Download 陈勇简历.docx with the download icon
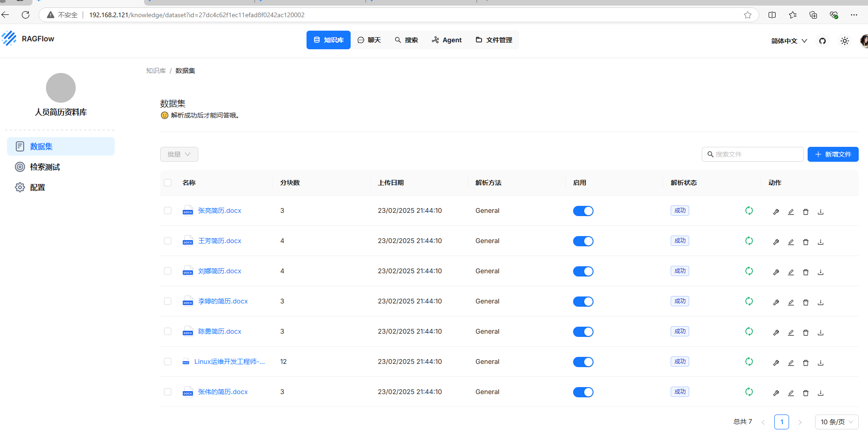 tap(820, 332)
